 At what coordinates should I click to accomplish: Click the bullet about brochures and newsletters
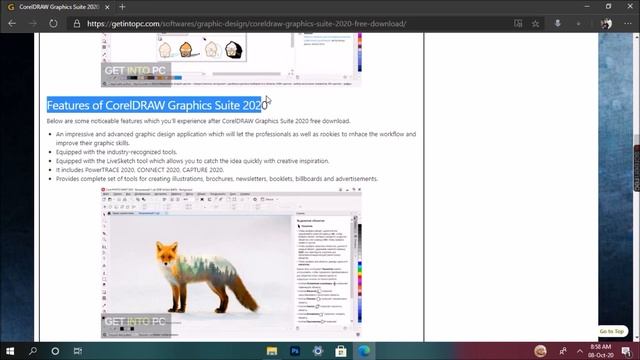point(217,179)
